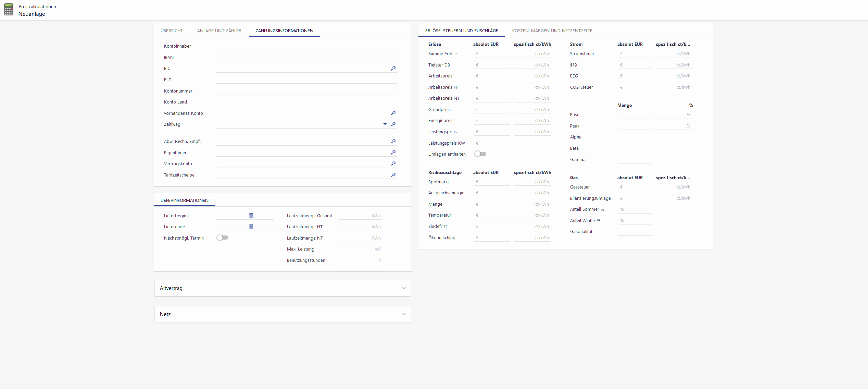Click the Zahlweg search icon
Viewport: 868px width, 389px height.
coord(393,124)
